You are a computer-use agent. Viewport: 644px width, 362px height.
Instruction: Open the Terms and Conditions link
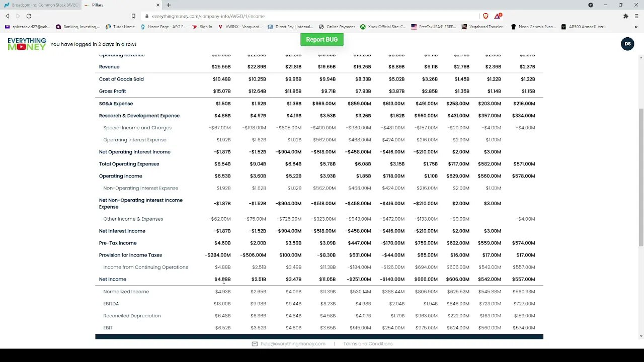tap(368, 344)
